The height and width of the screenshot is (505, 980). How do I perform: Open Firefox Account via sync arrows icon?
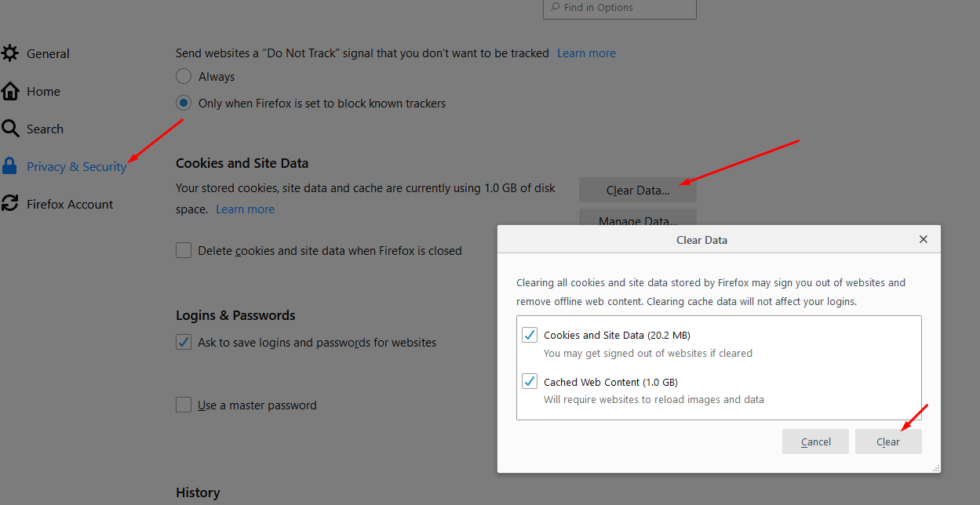(11, 204)
